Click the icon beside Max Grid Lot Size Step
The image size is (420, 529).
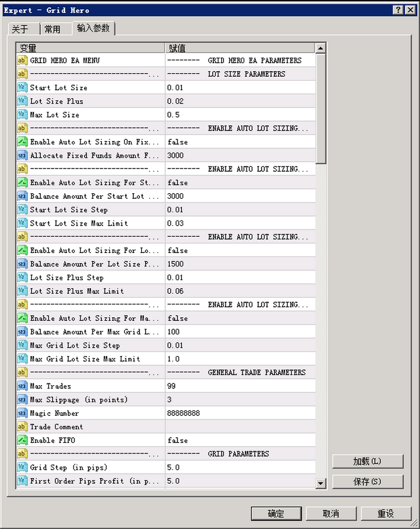tap(22, 345)
